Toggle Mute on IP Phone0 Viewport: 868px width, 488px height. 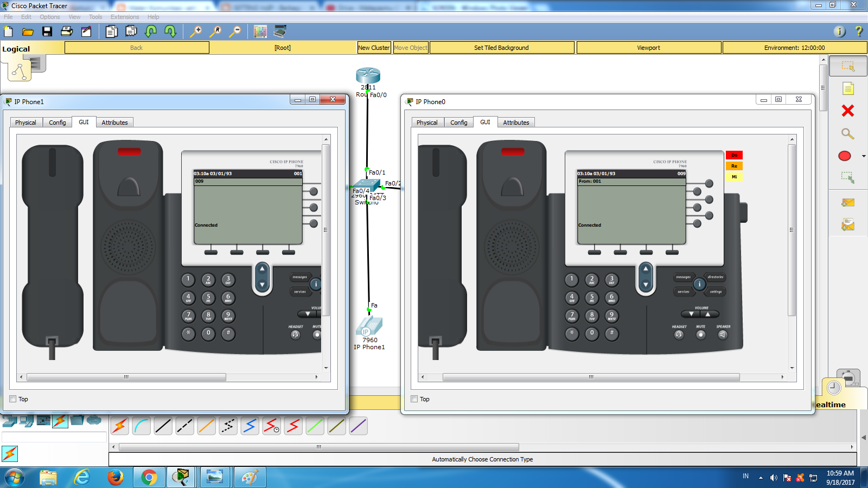click(701, 335)
